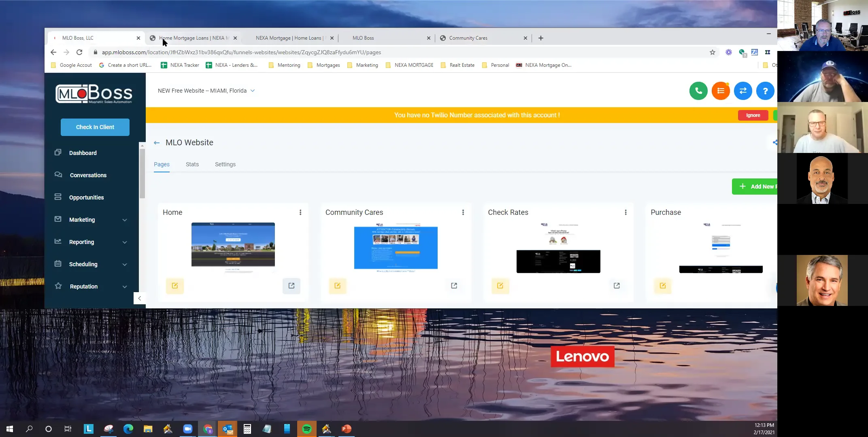Open Community Cares page in new tab icon
Screen dimensions: 868x437
(x=454, y=286)
